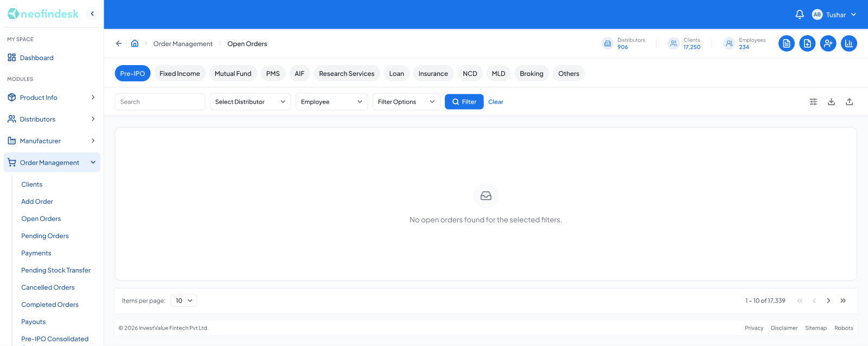This screenshot has width=868, height=346.
Task: Switch to Broking tab
Action: pos(532,73)
